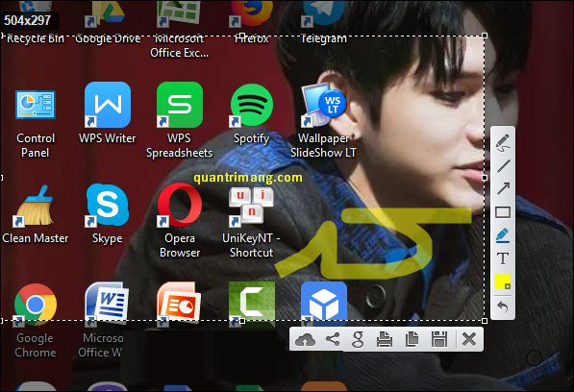Select the Line tool in Lightshot
The width and height of the screenshot is (574, 392).
point(503,166)
